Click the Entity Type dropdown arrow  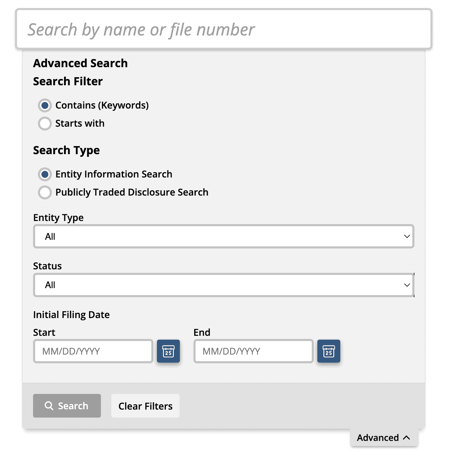[x=407, y=236]
